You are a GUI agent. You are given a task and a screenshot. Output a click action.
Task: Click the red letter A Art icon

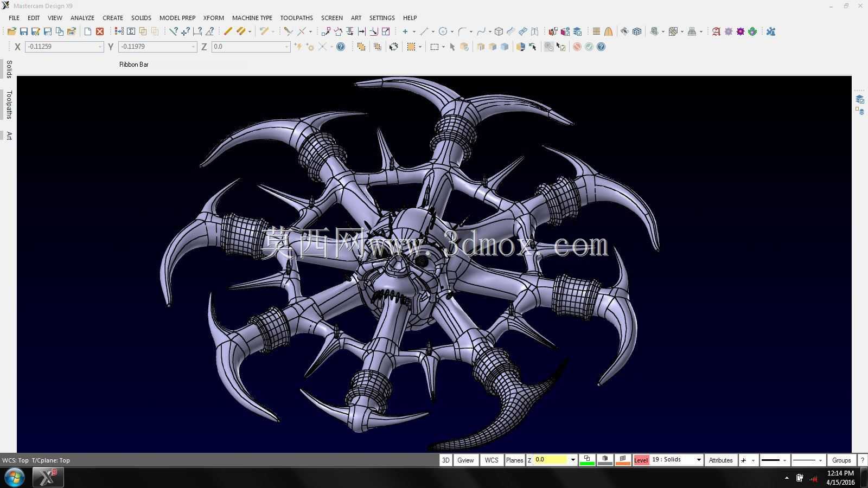[x=716, y=31]
